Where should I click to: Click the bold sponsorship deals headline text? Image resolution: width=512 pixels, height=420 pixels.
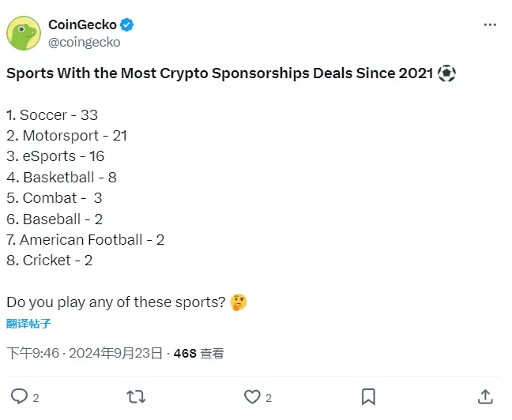click(220, 73)
